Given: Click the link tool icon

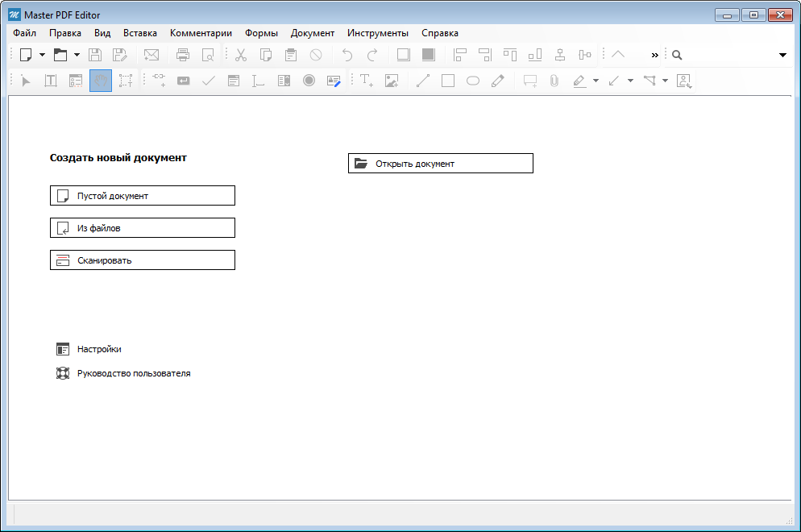Looking at the screenshot, I should point(159,81).
